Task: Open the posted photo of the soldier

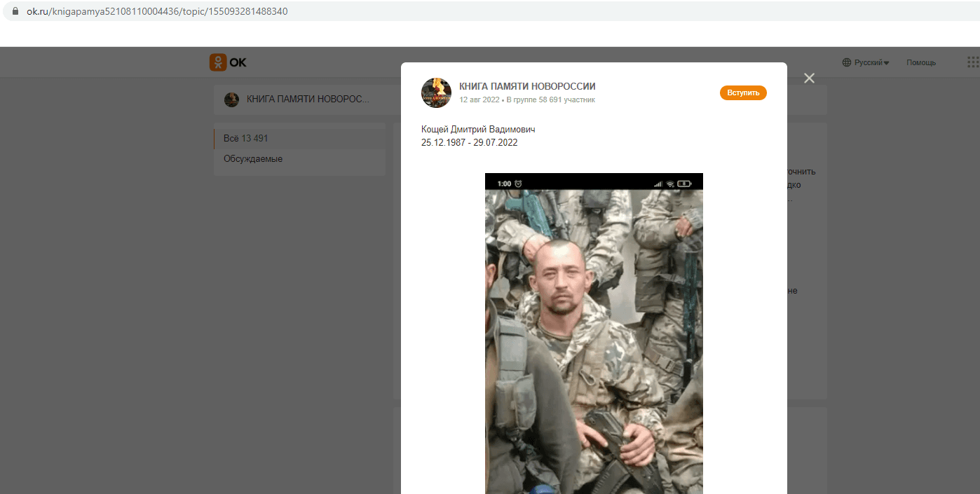Action: [x=594, y=334]
